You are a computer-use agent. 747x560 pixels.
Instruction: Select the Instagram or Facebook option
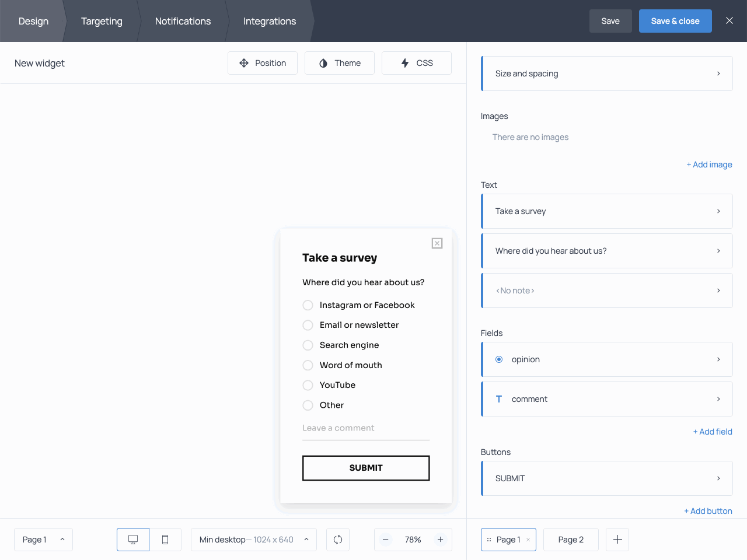308,305
